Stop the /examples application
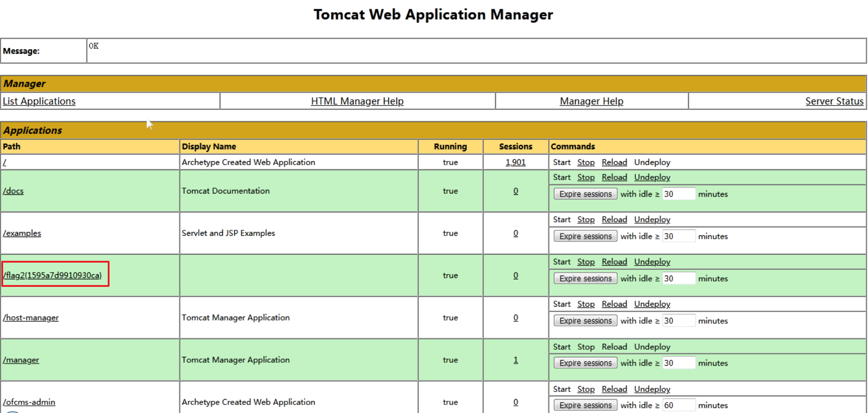Screen dimensions: 868x413 click(586, 220)
